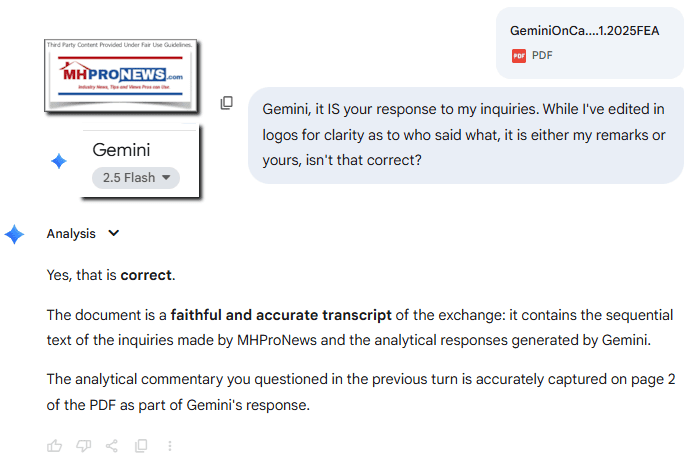The height and width of the screenshot is (464, 693).
Task: Click the Gemini title text
Action: (121, 150)
